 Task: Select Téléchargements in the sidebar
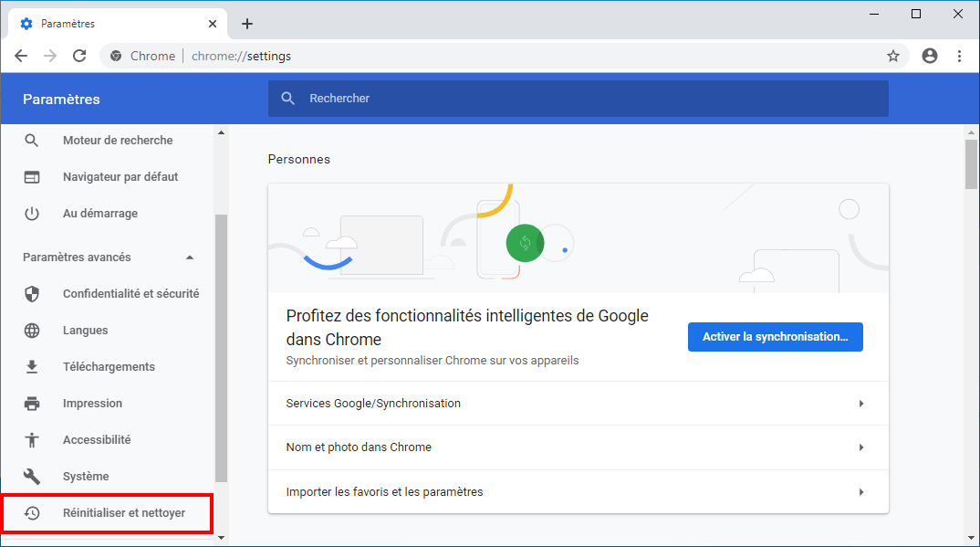point(108,367)
